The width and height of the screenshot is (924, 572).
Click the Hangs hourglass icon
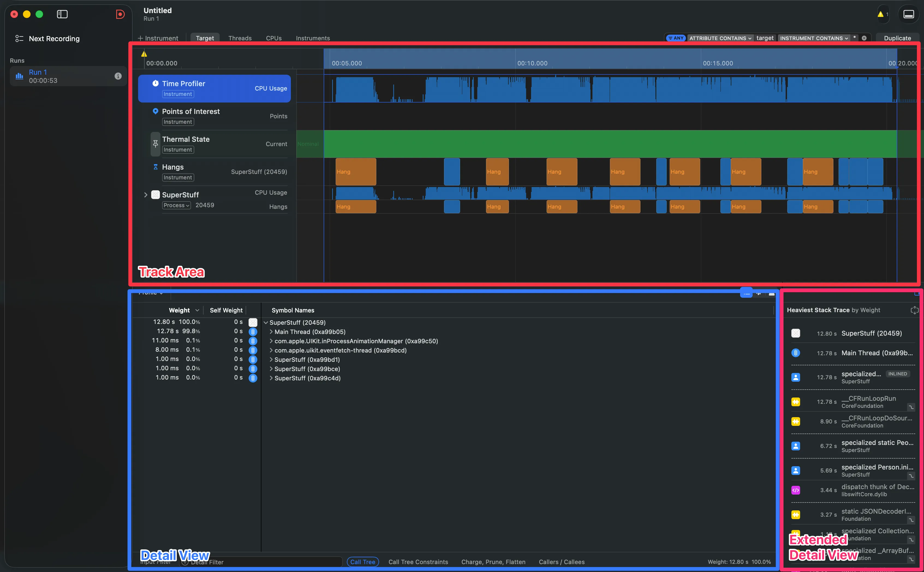tap(155, 167)
